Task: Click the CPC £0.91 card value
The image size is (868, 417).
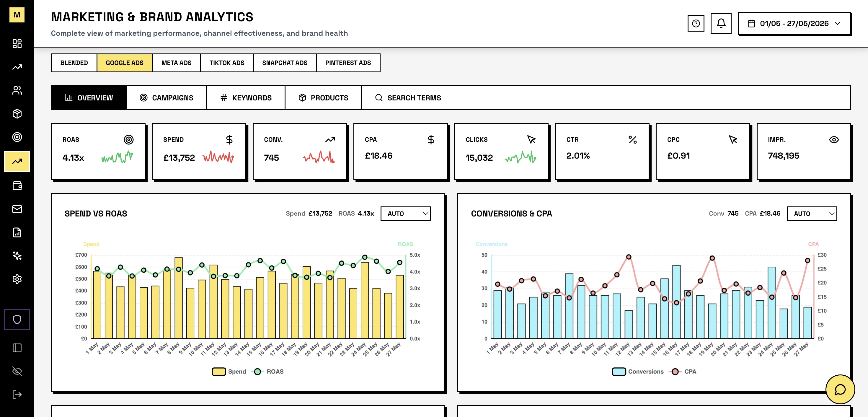Action: click(678, 155)
